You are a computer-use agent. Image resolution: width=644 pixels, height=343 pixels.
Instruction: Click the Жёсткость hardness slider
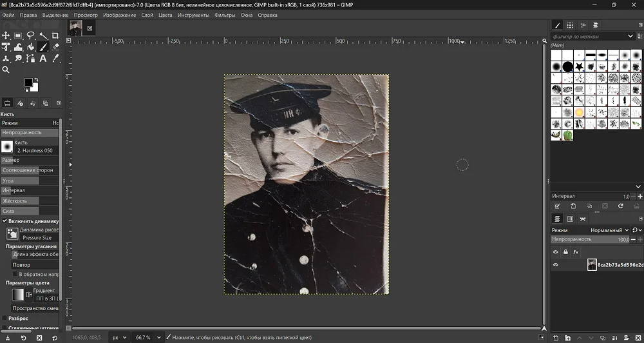click(x=30, y=201)
